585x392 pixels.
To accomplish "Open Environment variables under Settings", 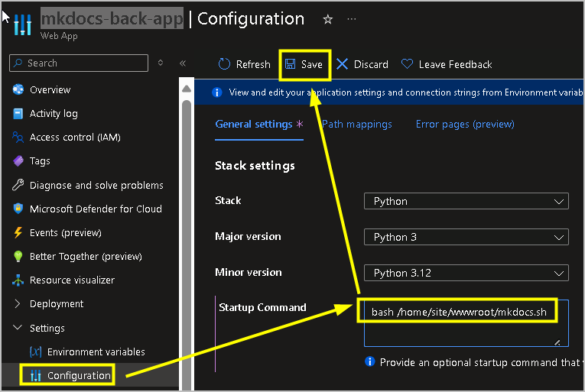I will point(96,352).
